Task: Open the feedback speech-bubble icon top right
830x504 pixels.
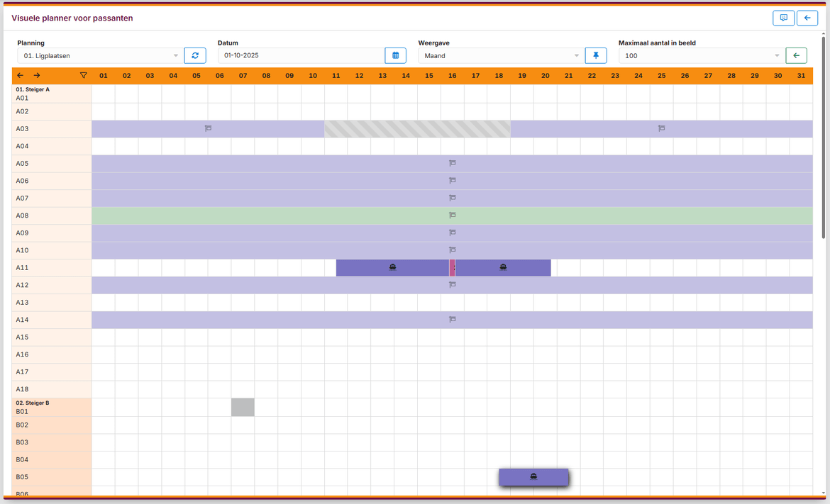Action: click(x=783, y=18)
